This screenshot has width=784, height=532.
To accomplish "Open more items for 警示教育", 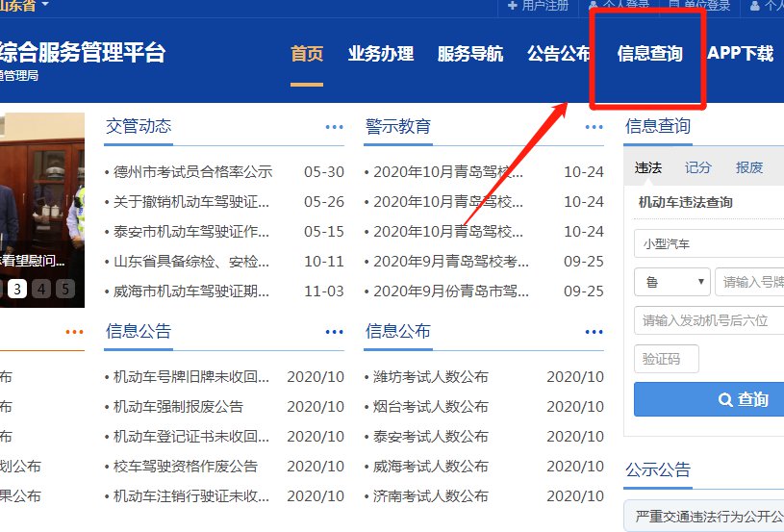I will pyautogui.click(x=594, y=127).
